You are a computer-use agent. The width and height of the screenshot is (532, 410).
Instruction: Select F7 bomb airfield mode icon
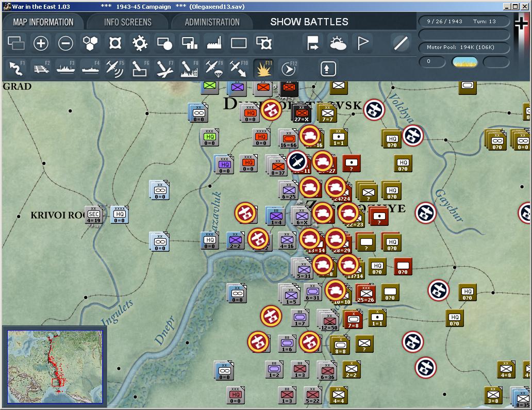(165, 68)
